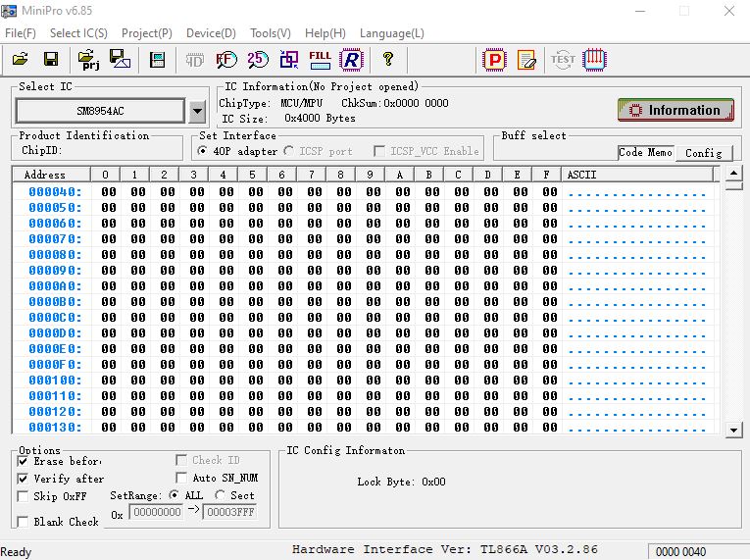The width and height of the screenshot is (750, 560).
Task: Click column 0 byte in row 0000D0
Action: click(109, 333)
